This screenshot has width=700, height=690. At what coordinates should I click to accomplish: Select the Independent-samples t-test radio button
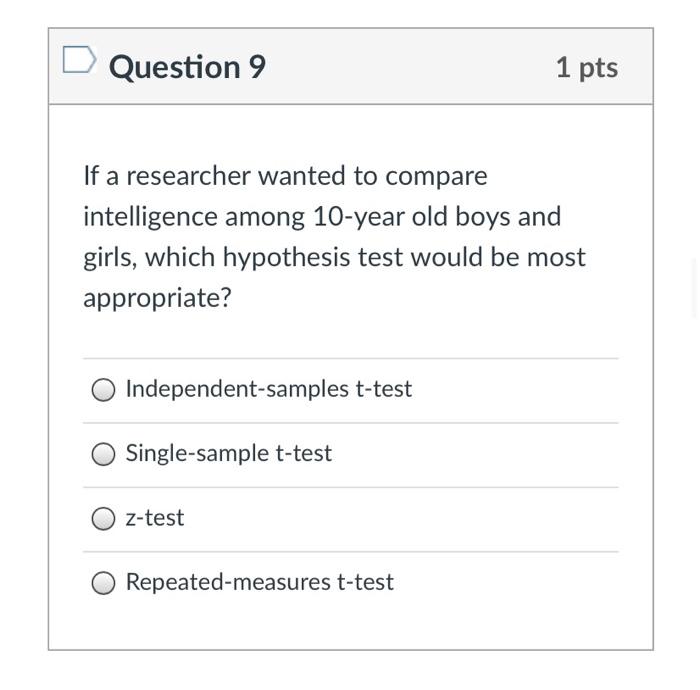pos(104,390)
